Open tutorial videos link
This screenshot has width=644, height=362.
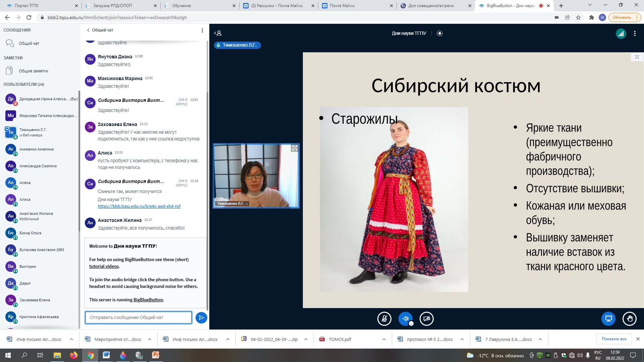(104, 266)
